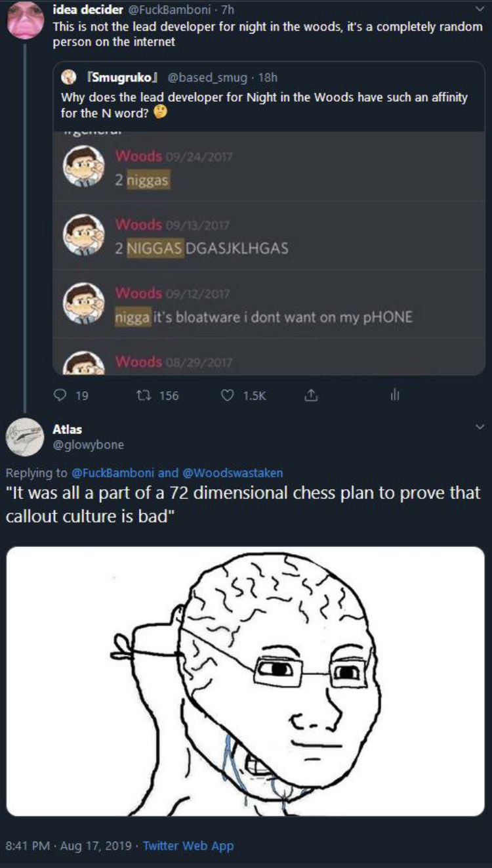
Task: Expand the chevron menu on Atlas's tweet
Action: tap(480, 427)
